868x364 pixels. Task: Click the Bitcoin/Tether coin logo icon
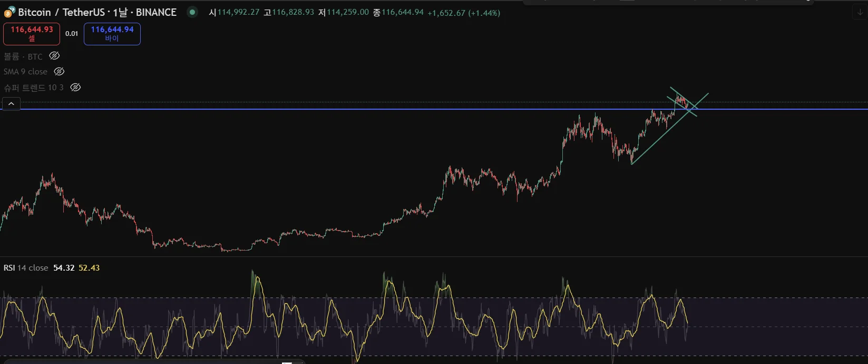(9, 11)
